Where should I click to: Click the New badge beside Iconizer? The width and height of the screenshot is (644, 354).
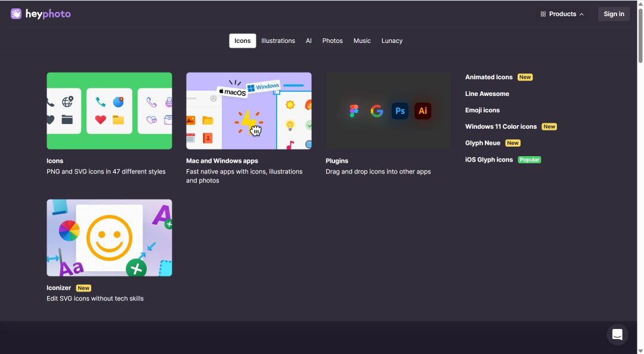pos(83,288)
